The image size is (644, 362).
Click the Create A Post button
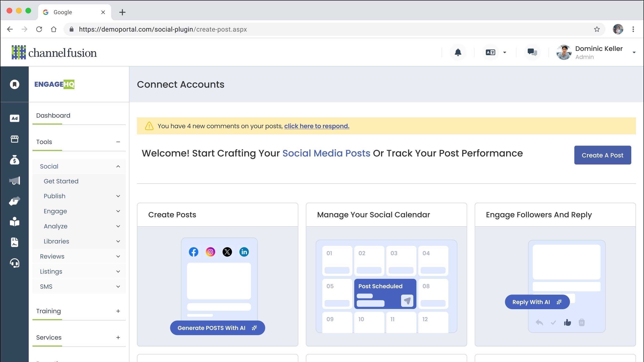click(602, 155)
